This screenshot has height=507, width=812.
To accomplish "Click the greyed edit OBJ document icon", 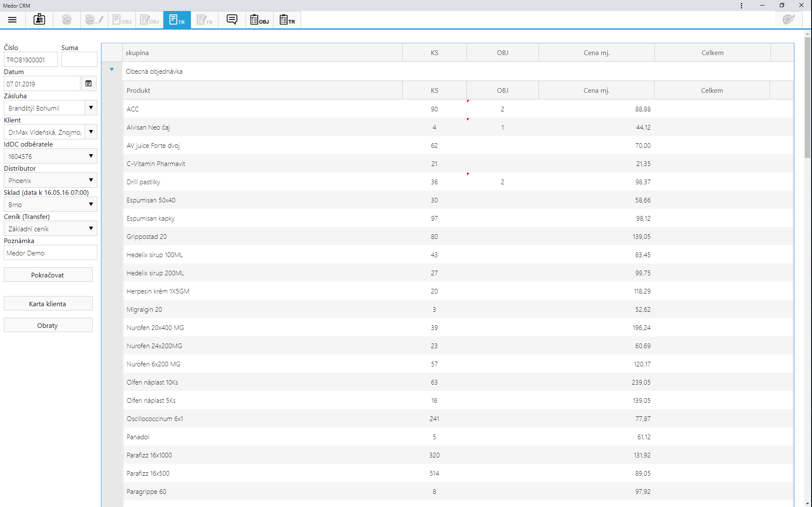I will [x=149, y=19].
